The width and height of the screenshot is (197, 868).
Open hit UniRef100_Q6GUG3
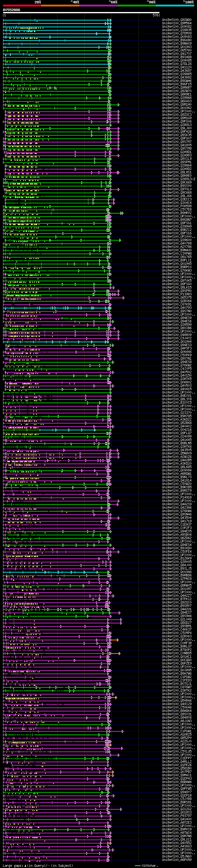[177, 101]
